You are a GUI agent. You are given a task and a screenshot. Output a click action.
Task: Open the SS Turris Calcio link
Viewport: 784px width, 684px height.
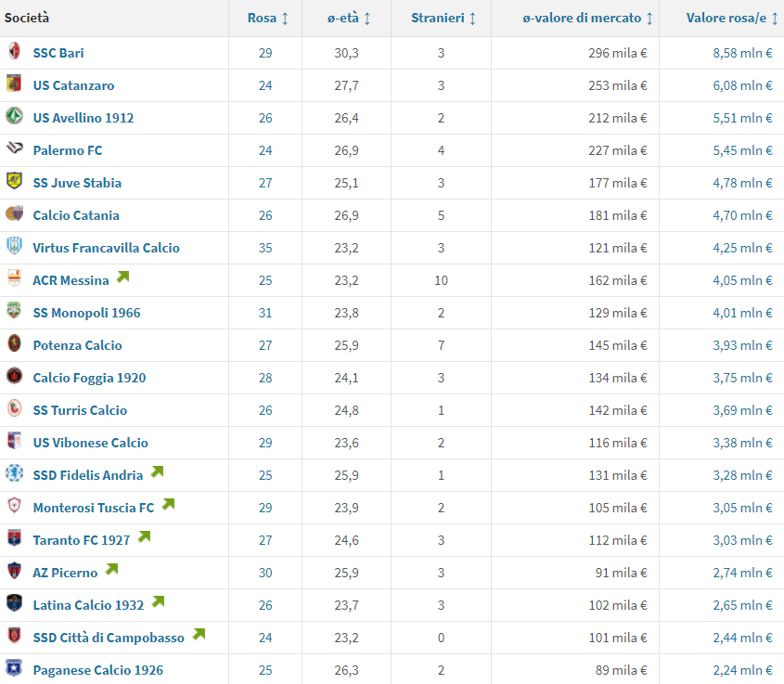pyautogui.click(x=80, y=410)
